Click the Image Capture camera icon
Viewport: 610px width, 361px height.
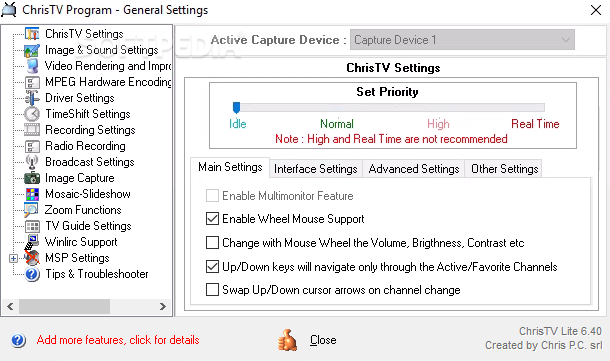tap(32, 178)
